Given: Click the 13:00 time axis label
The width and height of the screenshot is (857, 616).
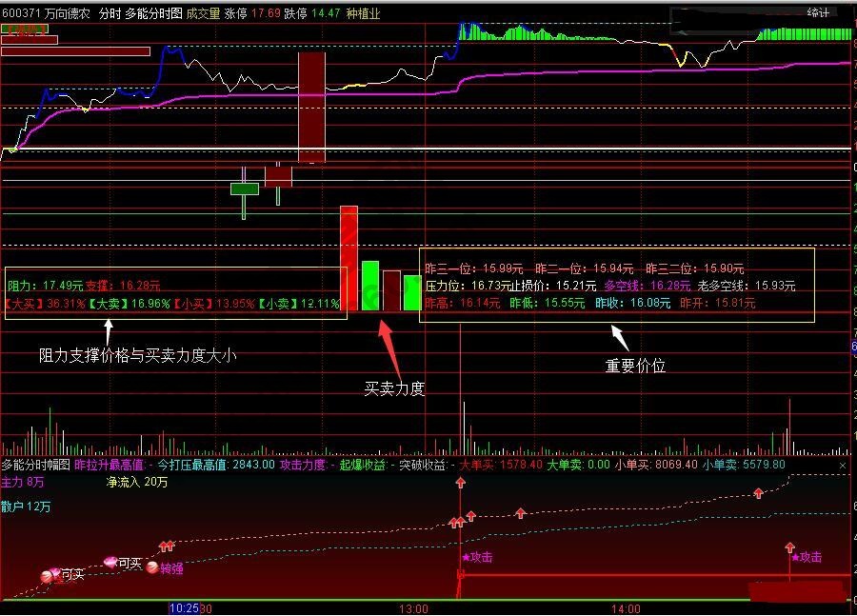Looking at the screenshot, I should point(413,609).
